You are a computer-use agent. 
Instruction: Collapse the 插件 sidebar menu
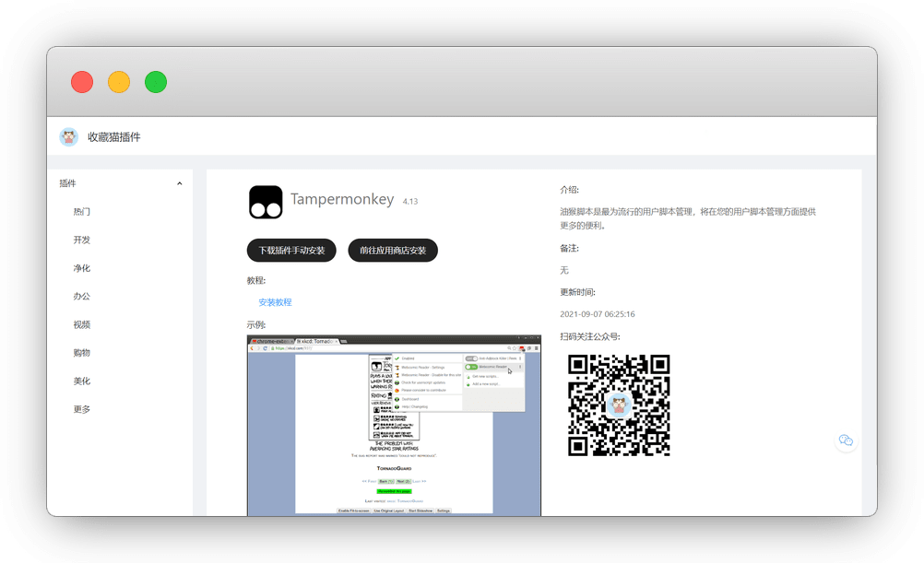(x=180, y=183)
